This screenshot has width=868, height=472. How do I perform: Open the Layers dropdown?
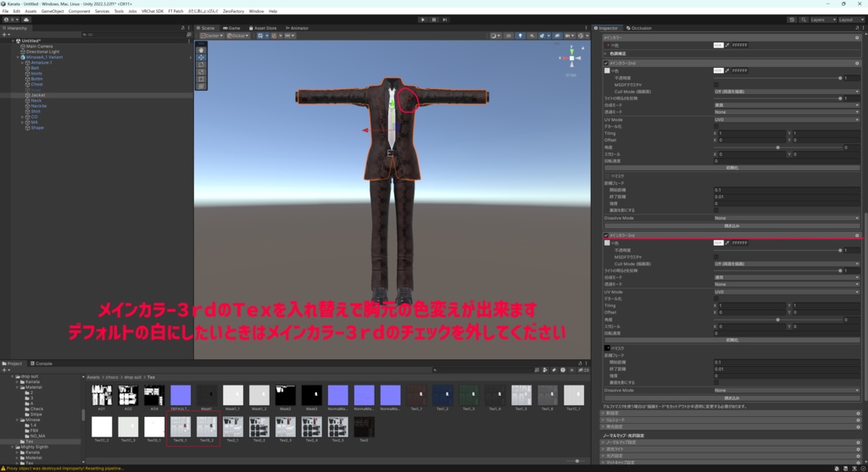[822, 19]
